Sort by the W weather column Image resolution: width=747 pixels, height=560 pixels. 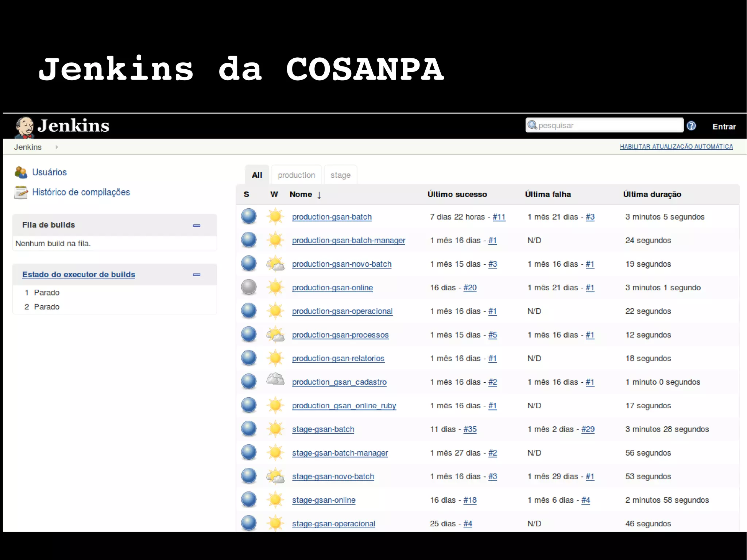[x=274, y=194]
